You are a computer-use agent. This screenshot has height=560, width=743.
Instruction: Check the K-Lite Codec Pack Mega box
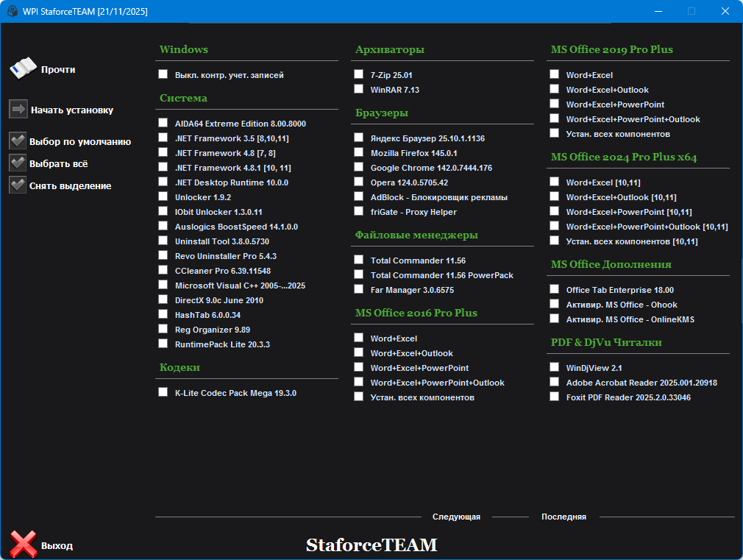(163, 392)
